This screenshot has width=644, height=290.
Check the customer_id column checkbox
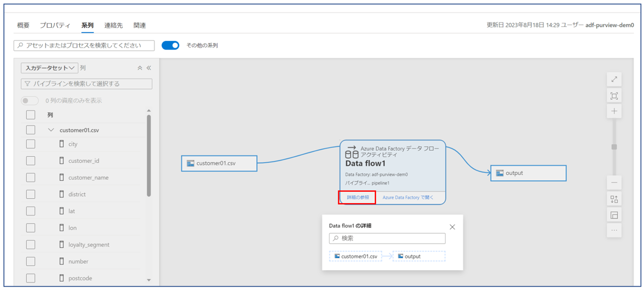(31, 161)
